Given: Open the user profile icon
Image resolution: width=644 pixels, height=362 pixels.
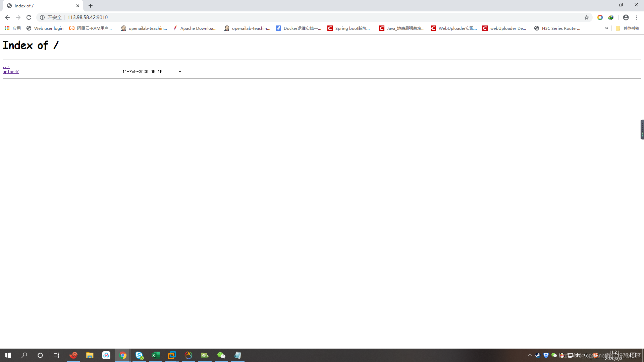Looking at the screenshot, I should (626, 17).
